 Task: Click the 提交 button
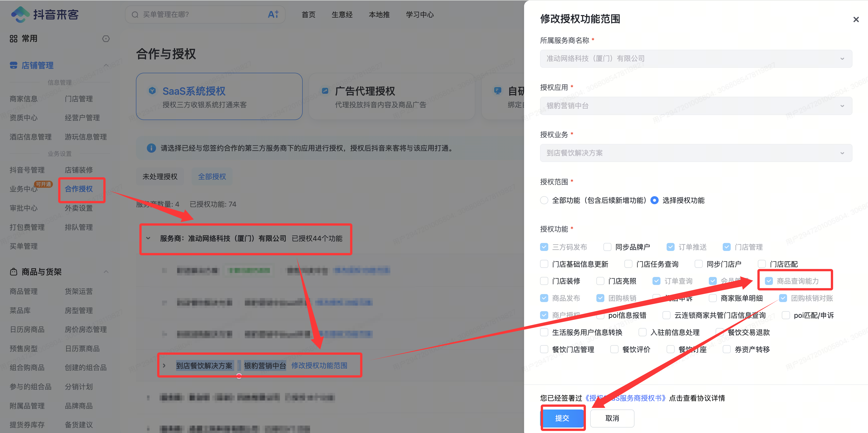562,418
